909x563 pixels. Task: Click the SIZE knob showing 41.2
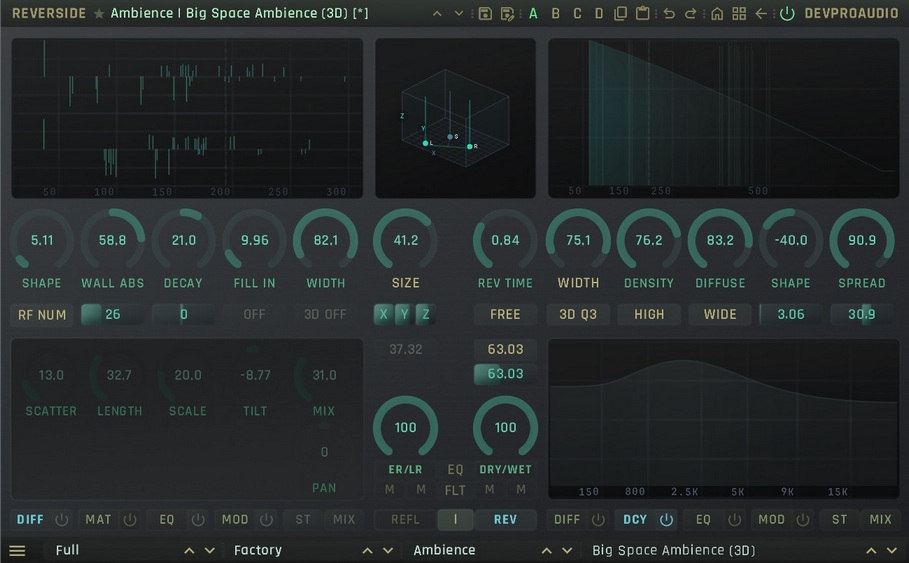(x=405, y=241)
